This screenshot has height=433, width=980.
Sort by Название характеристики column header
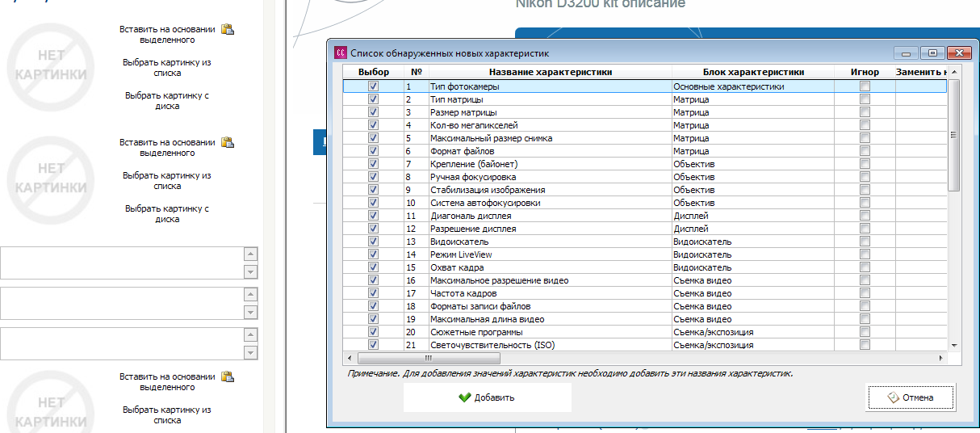coord(550,72)
